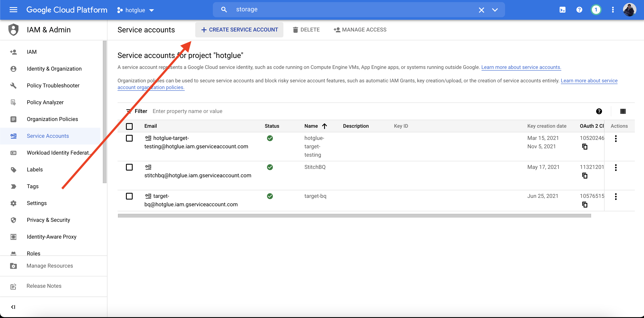Open Learn more about service accounts link
The width and height of the screenshot is (644, 318).
521,67
